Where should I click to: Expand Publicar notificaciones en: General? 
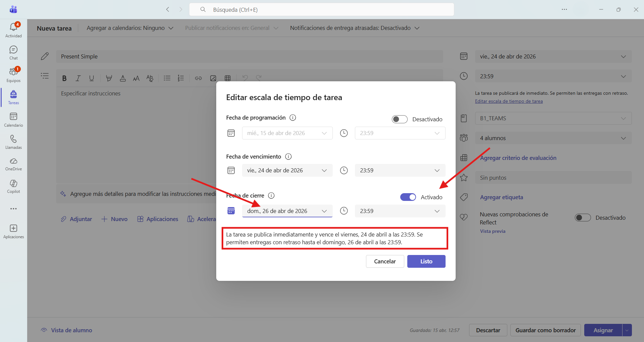point(232,28)
